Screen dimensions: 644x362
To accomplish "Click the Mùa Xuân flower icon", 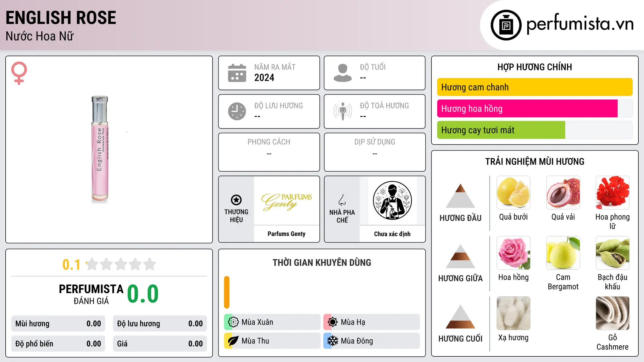I will coord(233,322).
